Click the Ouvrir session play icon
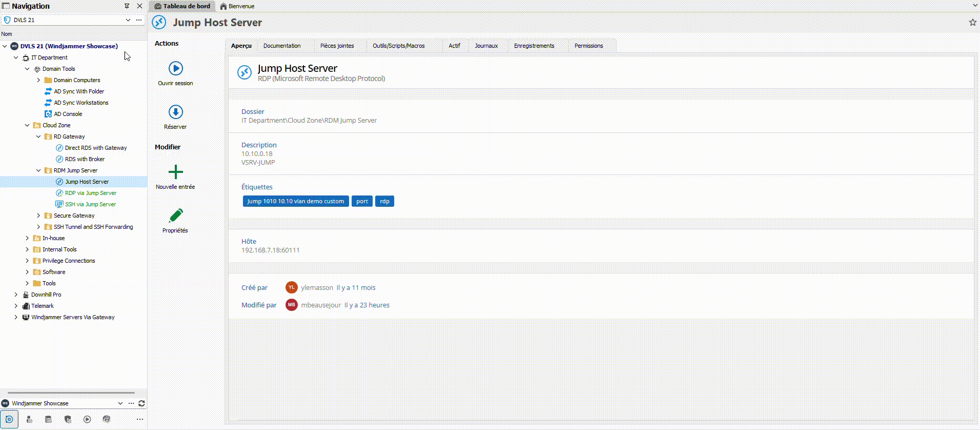980x430 pixels. 175,68
